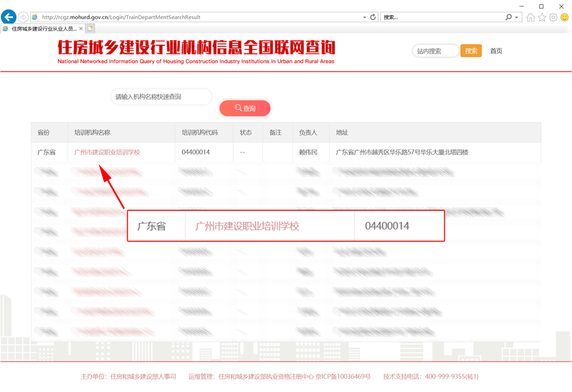Viewport: 572px width, 392px height.
Task: Click the 请输入机构名称快速查询 input field
Action: tap(161, 97)
